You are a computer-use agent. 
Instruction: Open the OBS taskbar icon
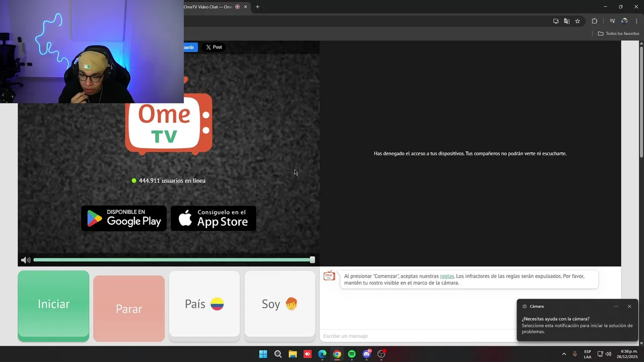point(381,354)
